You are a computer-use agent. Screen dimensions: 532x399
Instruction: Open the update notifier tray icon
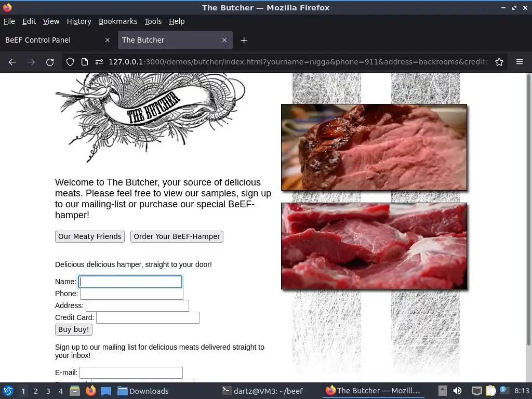click(x=504, y=390)
